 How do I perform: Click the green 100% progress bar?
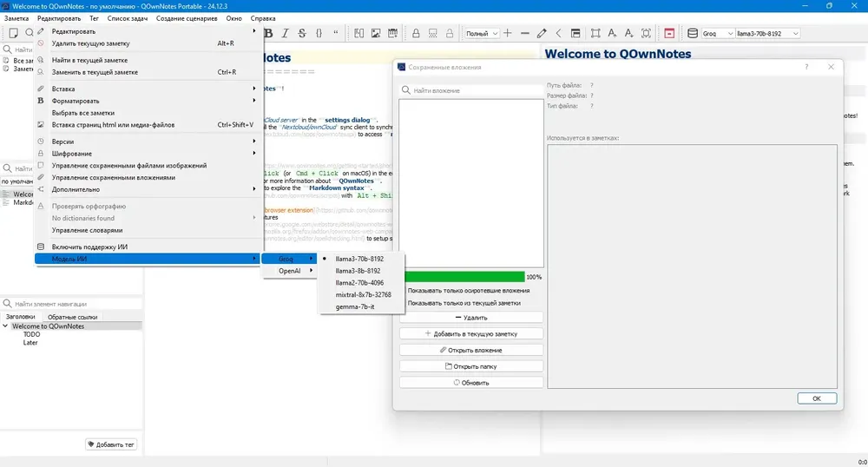pyautogui.click(x=464, y=277)
